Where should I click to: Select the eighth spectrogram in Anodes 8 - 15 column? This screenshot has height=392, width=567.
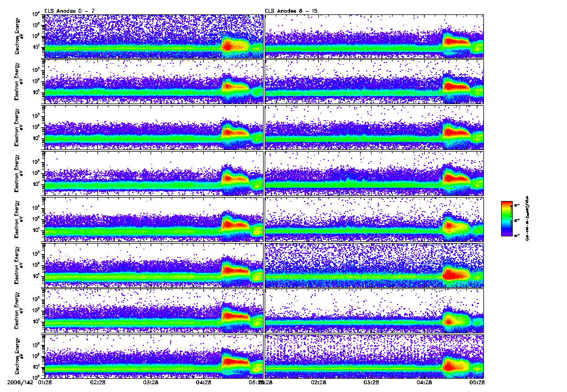(374, 357)
